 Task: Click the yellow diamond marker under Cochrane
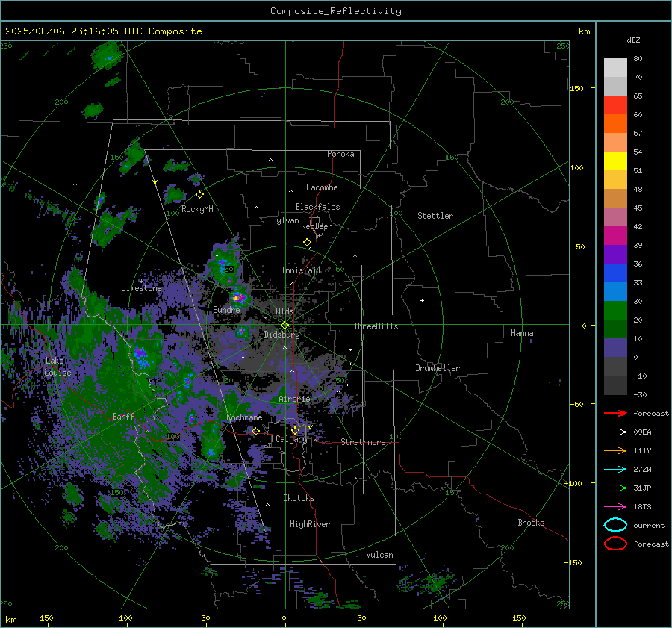coord(255,431)
